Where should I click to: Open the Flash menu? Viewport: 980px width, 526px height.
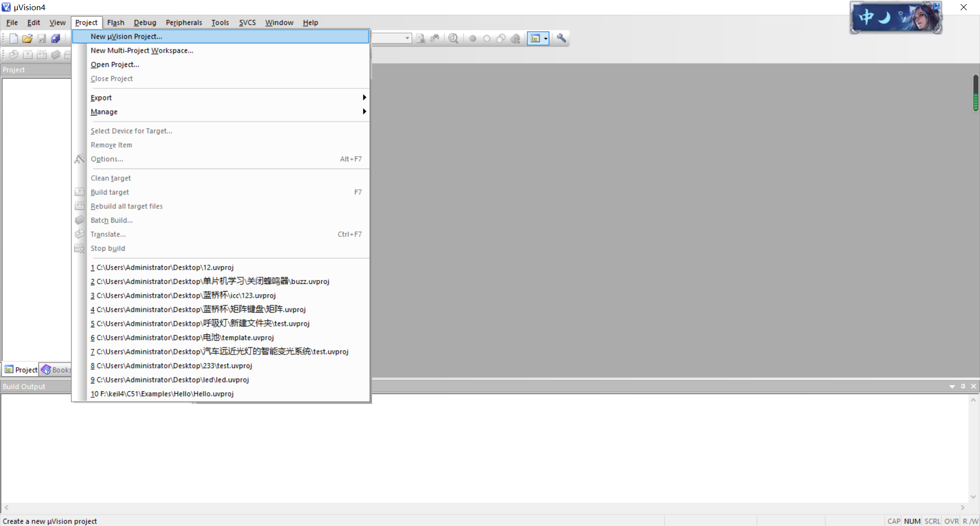tap(116, 22)
